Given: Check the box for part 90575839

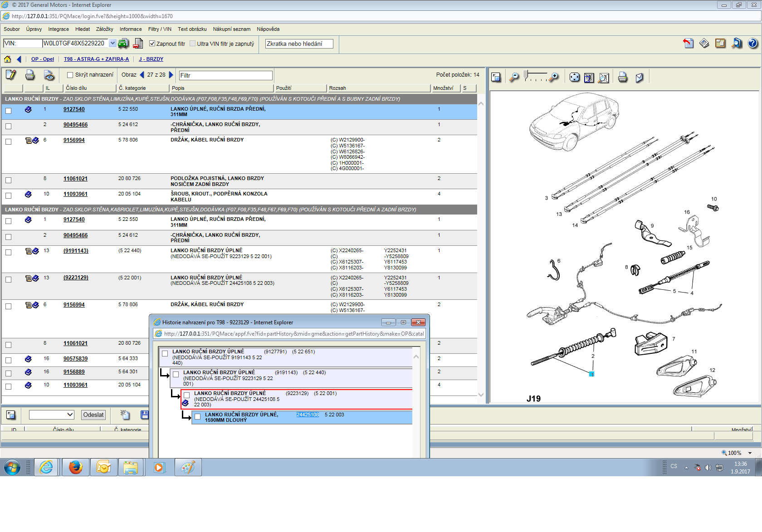Looking at the screenshot, I should 8,360.
